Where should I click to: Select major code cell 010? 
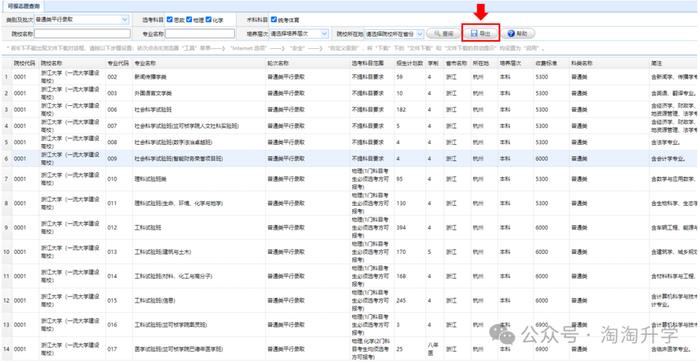point(112,179)
